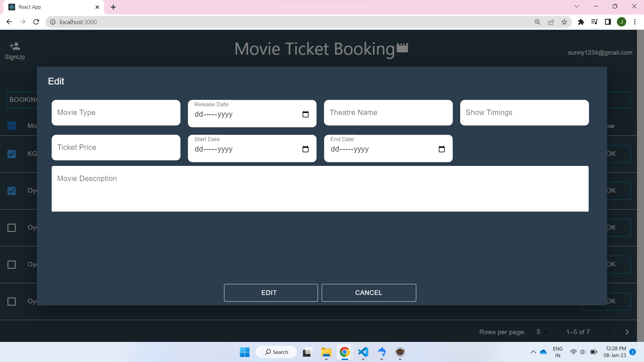Open the Windows Search box

(x=276, y=352)
